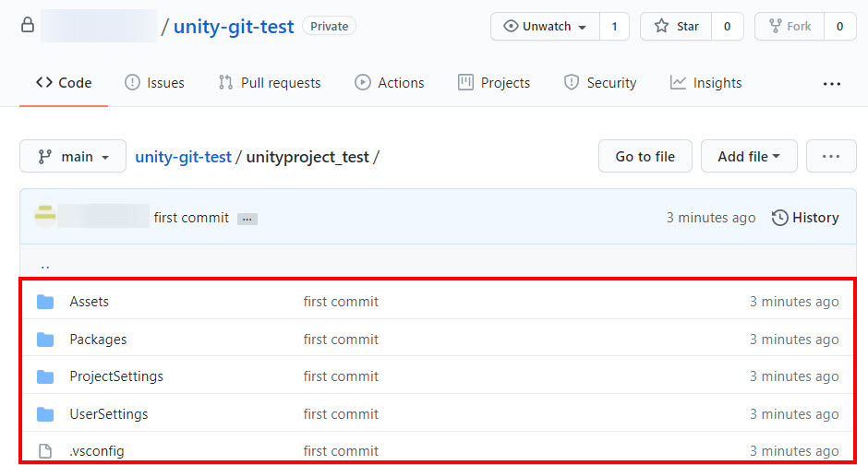868x465 pixels.
Task: Open the commit History
Action: point(805,218)
